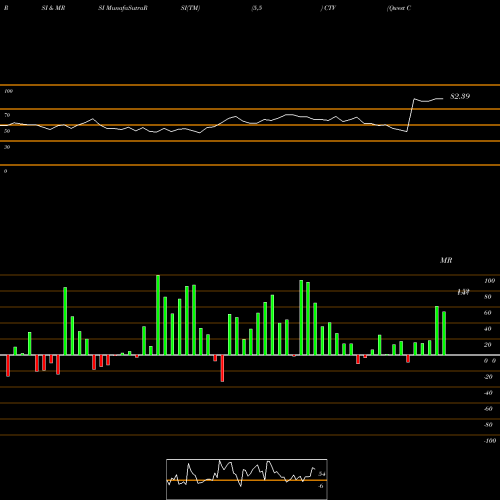Click the MR axis label '60'
Image resolution: width=500 pixels, height=500 pixels.
coord(488,313)
